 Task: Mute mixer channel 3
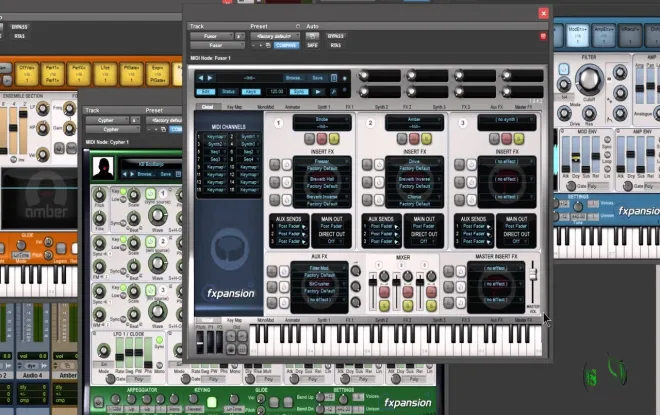tap(431, 292)
